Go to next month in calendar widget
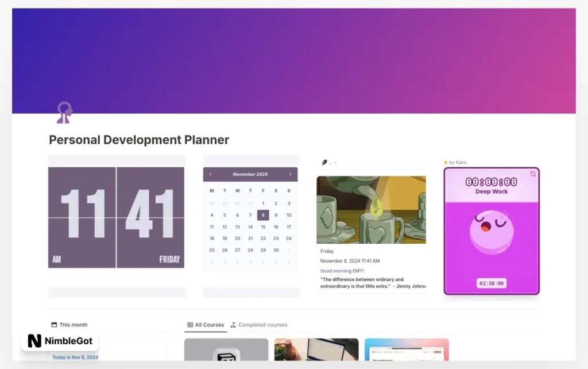 290,174
